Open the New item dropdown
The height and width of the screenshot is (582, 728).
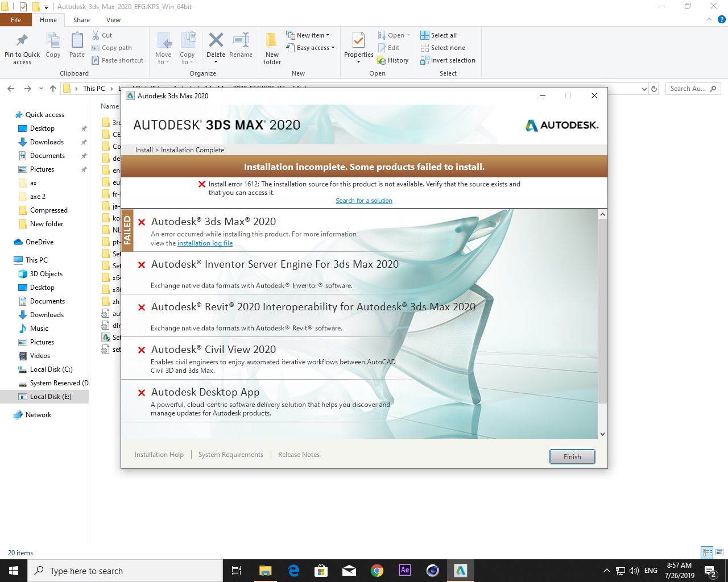pyautogui.click(x=308, y=35)
